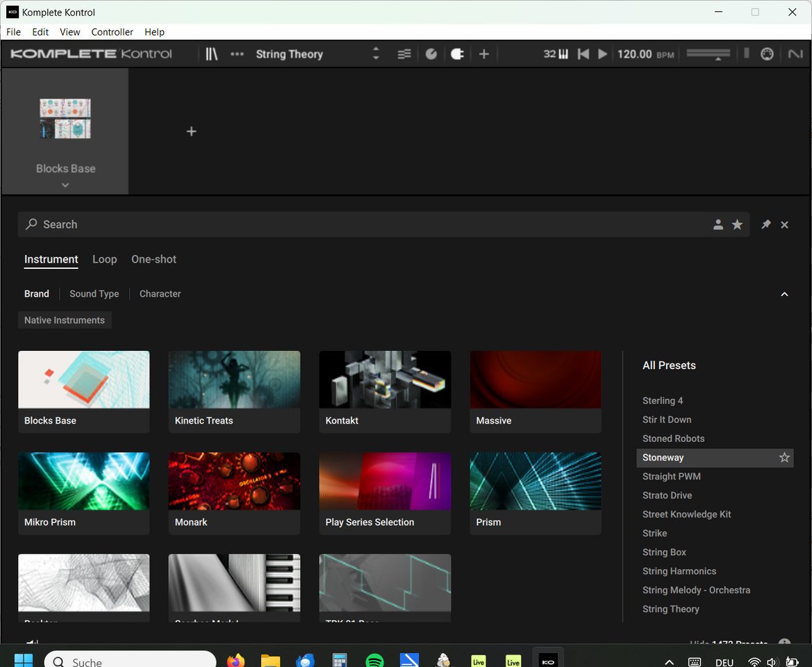
Task: Select the Sound Type filter tab
Action: pyautogui.click(x=94, y=294)
